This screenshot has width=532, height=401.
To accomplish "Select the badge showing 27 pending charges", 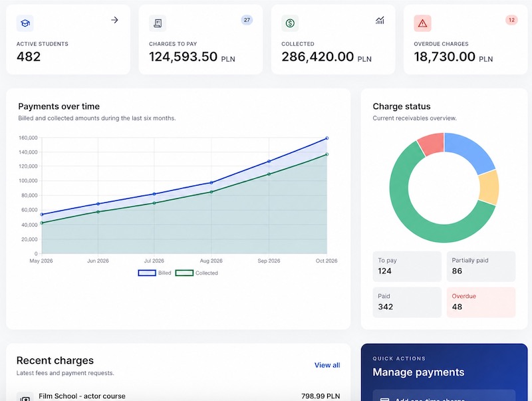I will 247,20.
